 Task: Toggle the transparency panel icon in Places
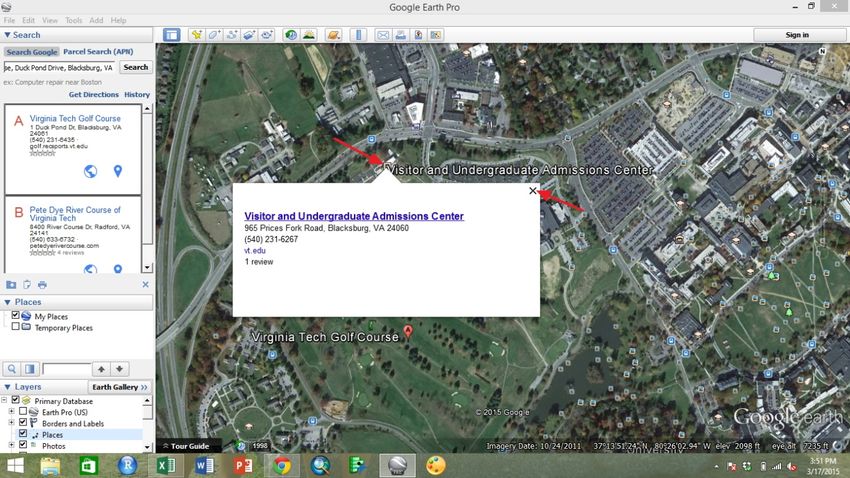30,369
